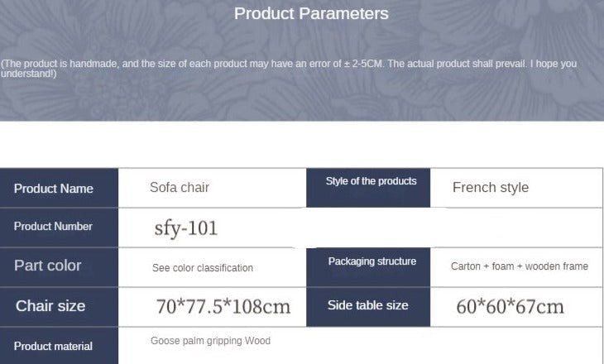Click the "Chair size" label cell
The width and height of the screenshot is (604, 364).
50,306
